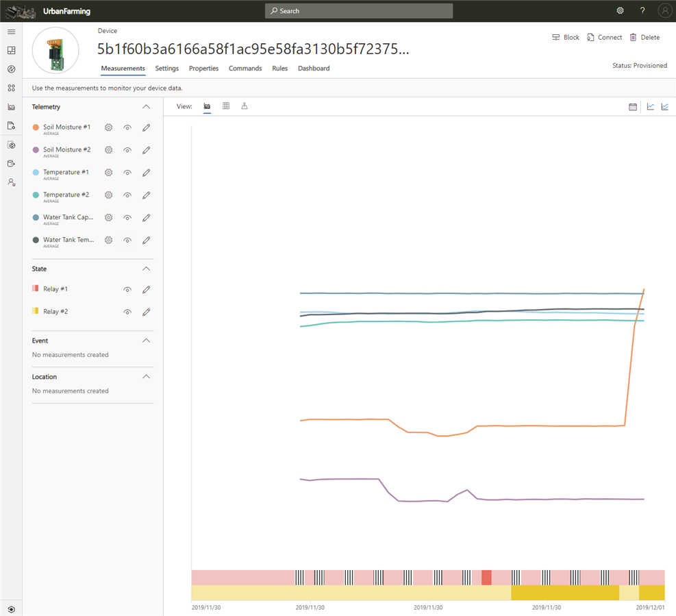Collapse the Location section
676x616 pixels.
[x=146, y=377]
